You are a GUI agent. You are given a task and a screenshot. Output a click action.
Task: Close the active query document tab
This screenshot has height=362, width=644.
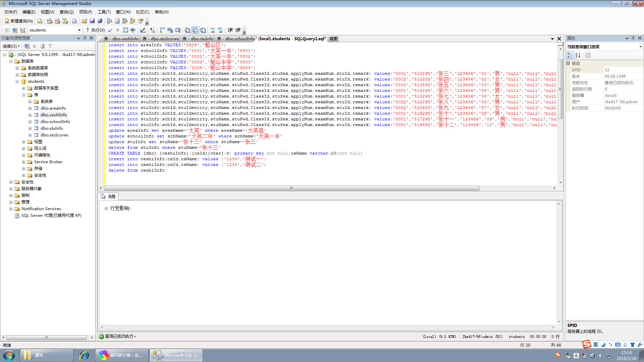point(559,39)
